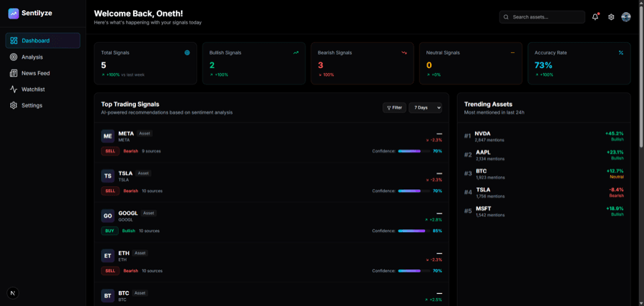Click the SELL tag on ETH
This screenshot has height=306, width=644.
click(x=110, y=271)
